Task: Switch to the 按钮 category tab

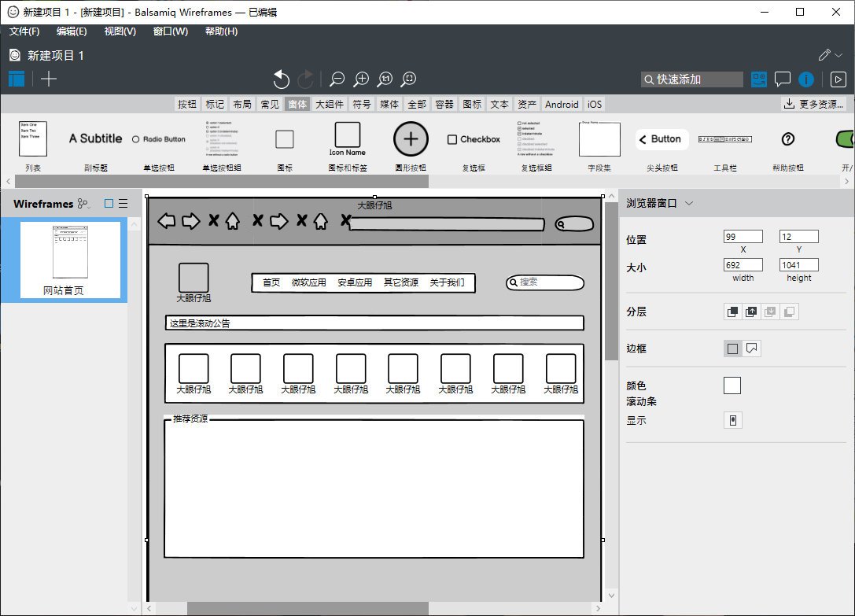Action: (187, 104)
